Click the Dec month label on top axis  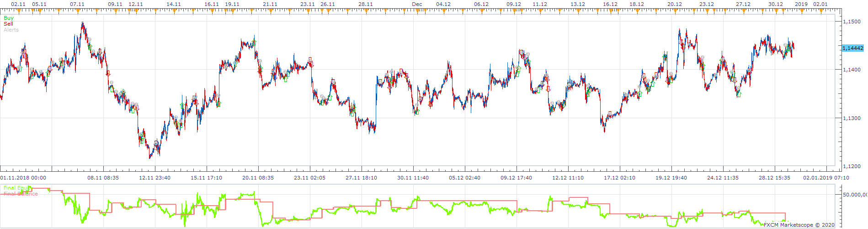[x=417, y=4]
